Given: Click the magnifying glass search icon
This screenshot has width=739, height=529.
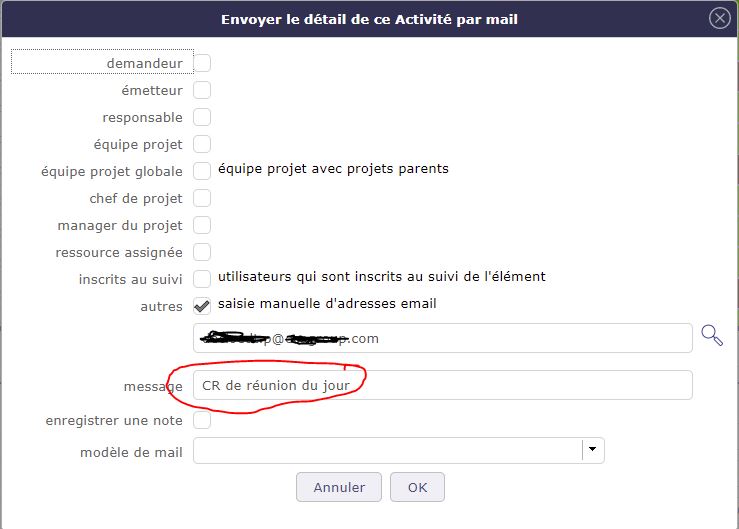Looking at the screenshot, I should pyautogui.click(x=712, y=336).
